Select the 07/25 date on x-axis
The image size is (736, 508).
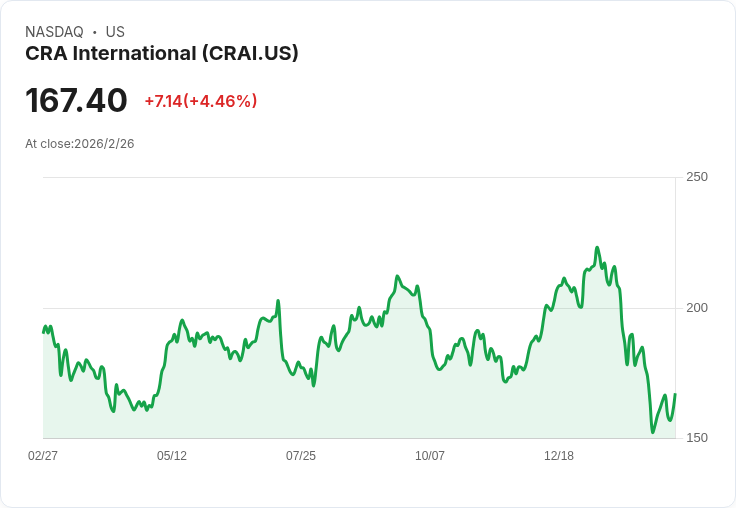pyautogui.click(x=301, y=456)
